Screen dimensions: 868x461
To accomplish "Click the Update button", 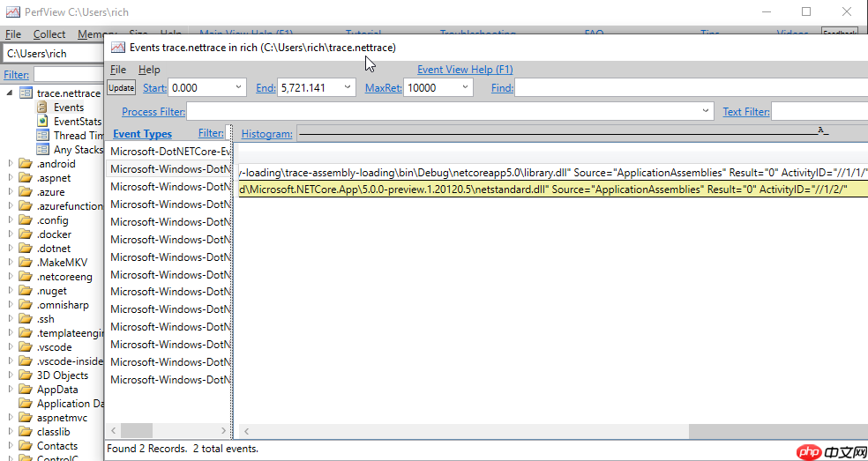I will [x=121, y=87].
